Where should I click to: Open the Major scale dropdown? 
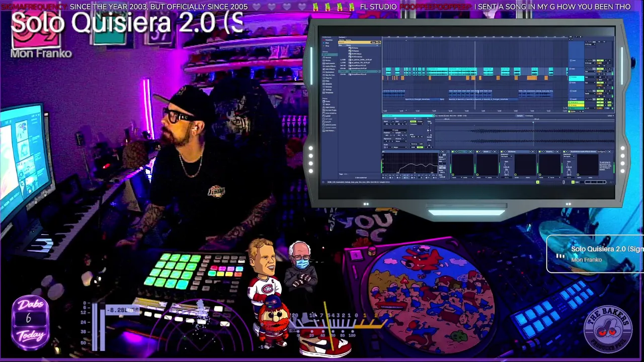[x=400, y=147]
